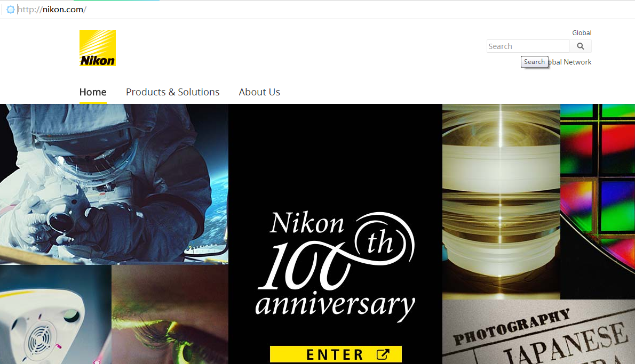The image size is (635, 364).
Task: Select the astronaut with camera image
Action: coord(114,184)
